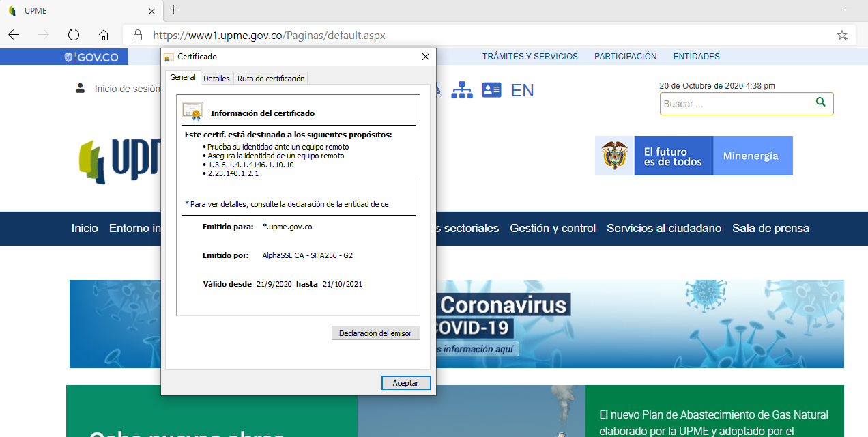Switch site language to EN
Image resolution: width=868 pixels, height=437 pixels.
522,90
